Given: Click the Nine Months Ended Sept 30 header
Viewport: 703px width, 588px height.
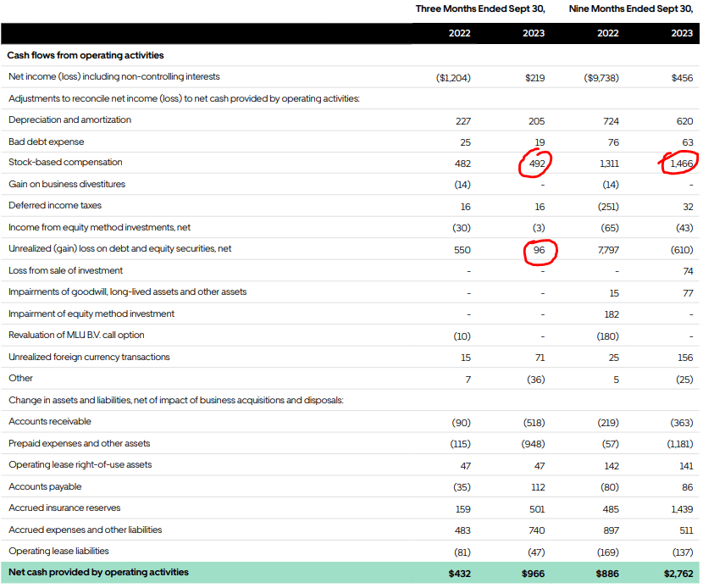Looking at the screenshot, I should pos(630,8).
